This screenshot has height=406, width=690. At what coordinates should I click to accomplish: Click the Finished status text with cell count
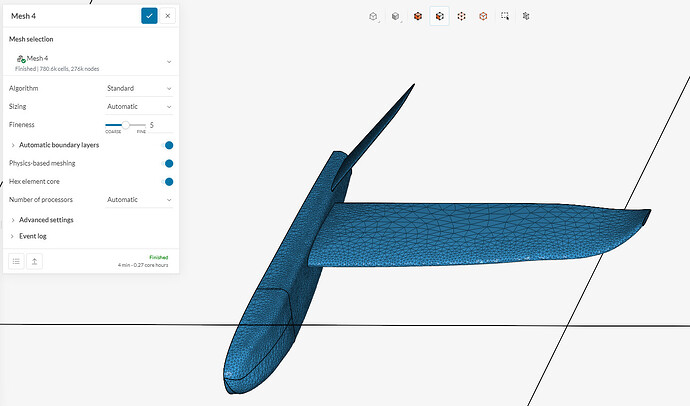coord(57,69)
